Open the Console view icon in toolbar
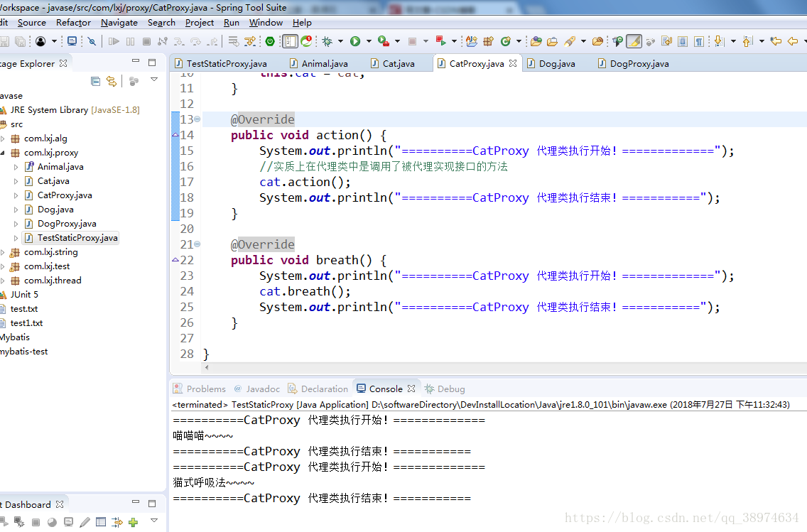807x532 pixels. pyautogui.click(x=72, y=41)
